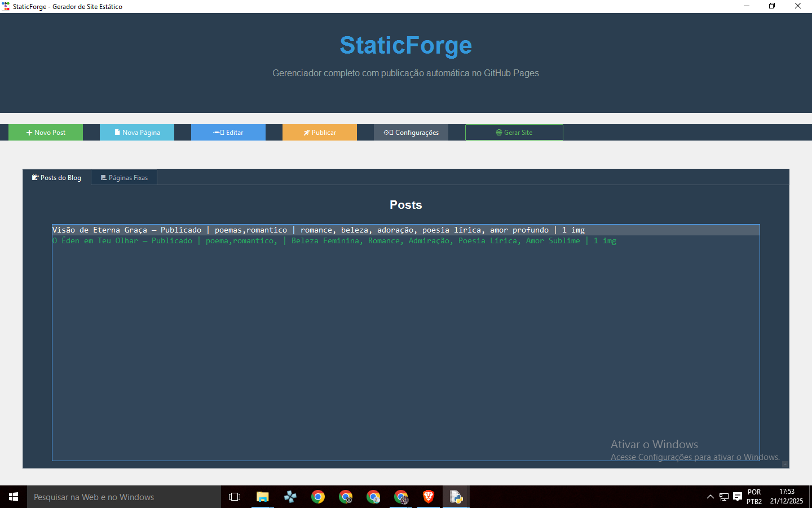Generate the site with Gerar Site
The image size is (812, 508).
click(x=514, y=133)
